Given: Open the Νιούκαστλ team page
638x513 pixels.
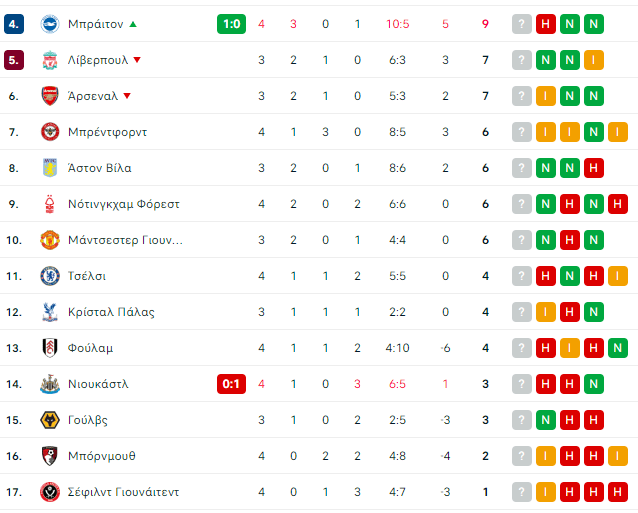Looking at the screenshot, I should click(x=98, y=384).
